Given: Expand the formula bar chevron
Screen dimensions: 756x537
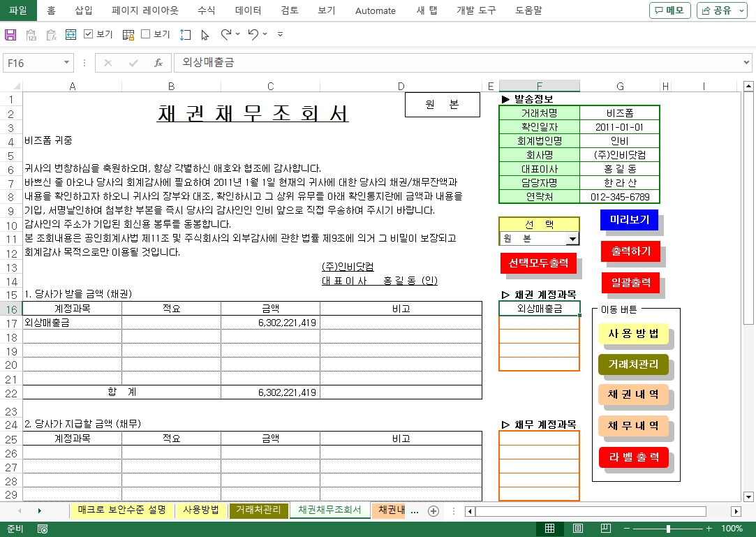Looking at the screenshot, I should click(747, 63).
